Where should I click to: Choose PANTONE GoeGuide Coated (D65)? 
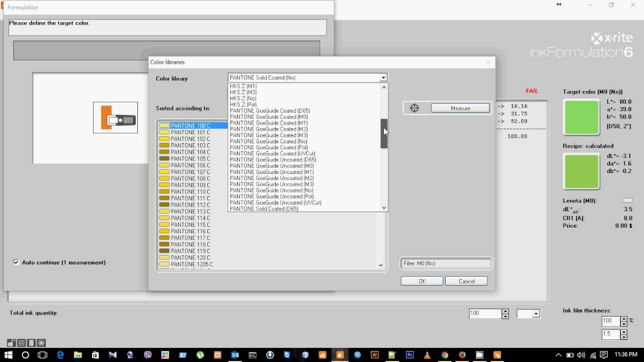pos(270,111)
